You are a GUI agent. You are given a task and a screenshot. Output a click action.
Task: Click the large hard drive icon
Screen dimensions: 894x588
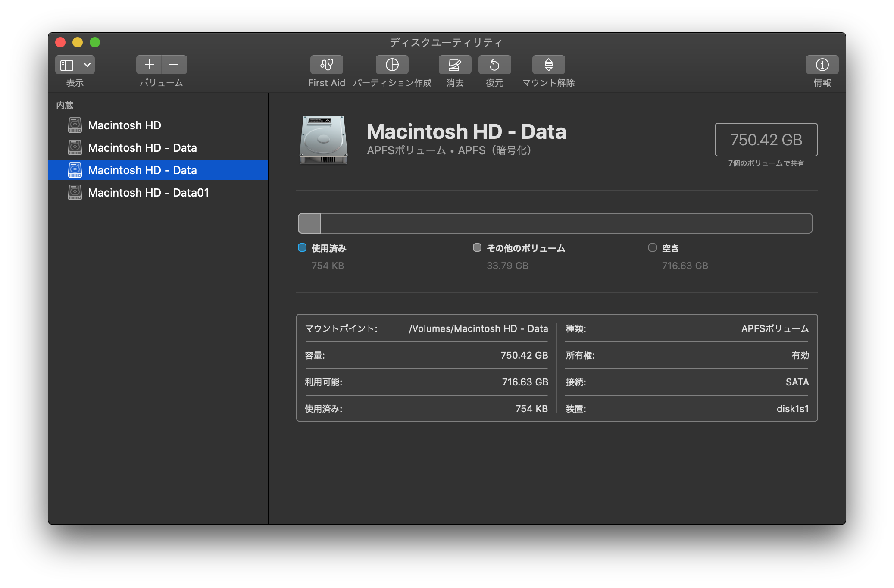tap(323, 140)
